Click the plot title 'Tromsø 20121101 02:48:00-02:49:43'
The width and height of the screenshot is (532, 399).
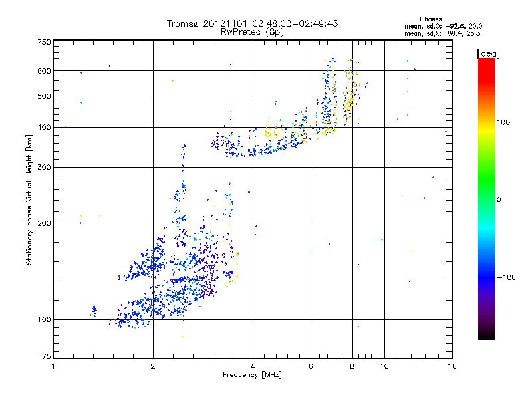click(x=252, y=23)
